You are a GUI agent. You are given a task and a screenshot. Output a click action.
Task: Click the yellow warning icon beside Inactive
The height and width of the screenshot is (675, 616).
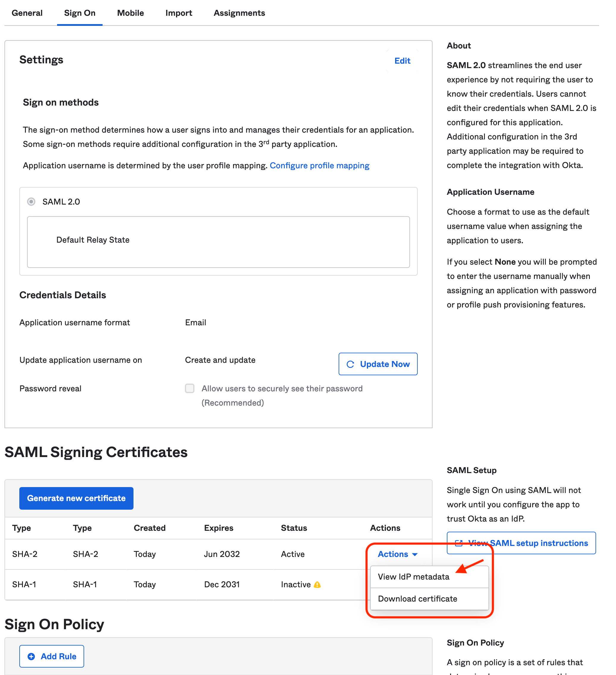click(318, 585)
